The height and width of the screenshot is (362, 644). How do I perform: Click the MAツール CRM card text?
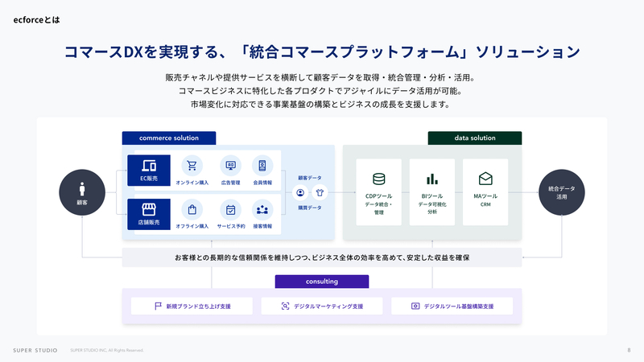click(485, 200)
